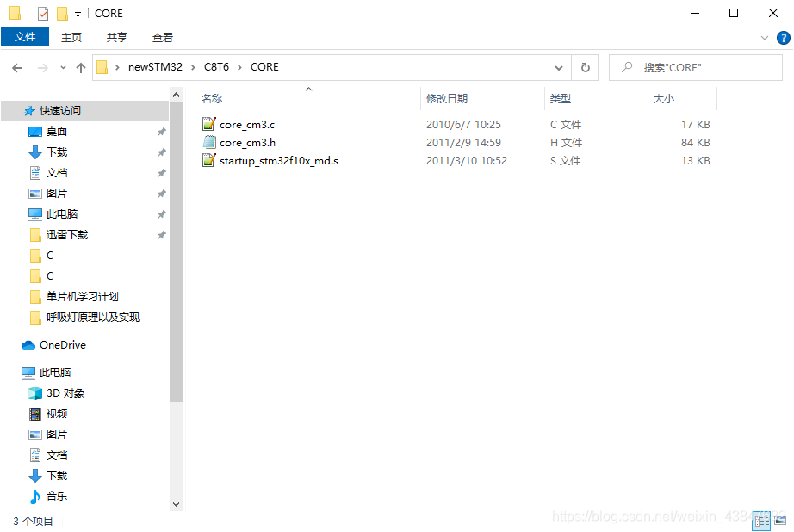
Task: Switch to the 共享 ribbon tab
Action: tap(117, 38)
